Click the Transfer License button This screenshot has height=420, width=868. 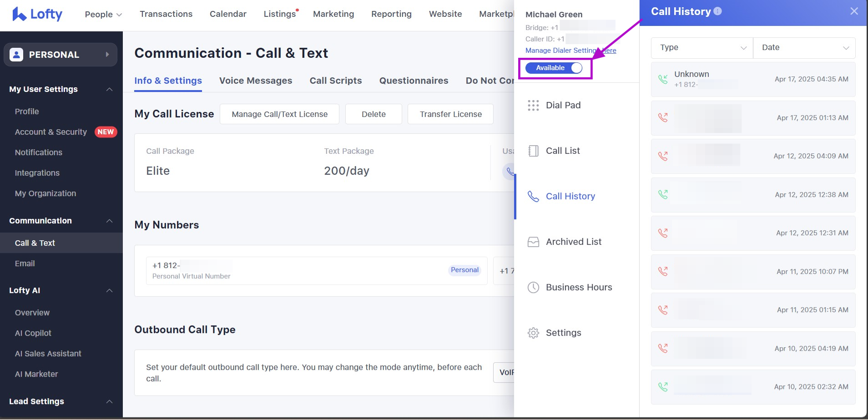click(x=450, y=114)
